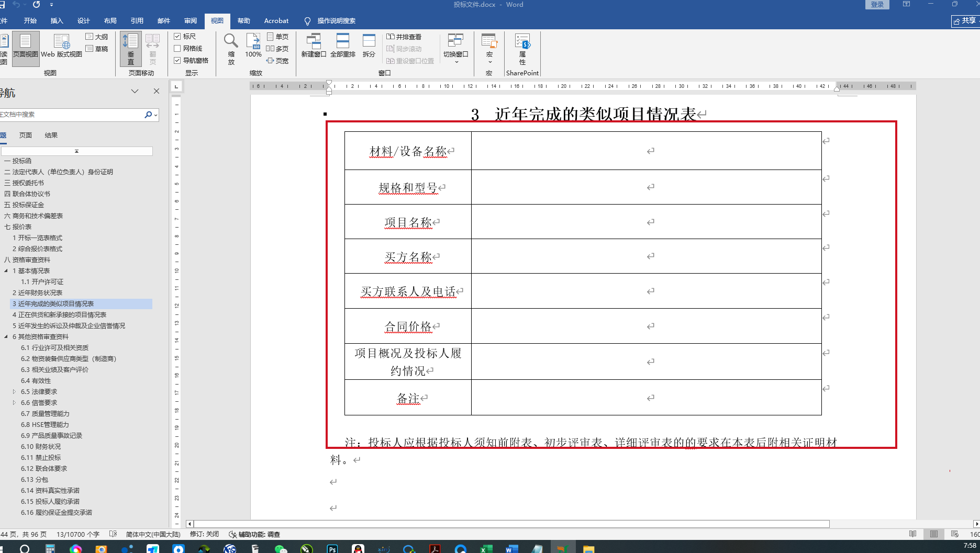Click the undo arrow in title bar
Image resolution: width=980 pixels, height=553 pixels.
click(x=17, y=5)
